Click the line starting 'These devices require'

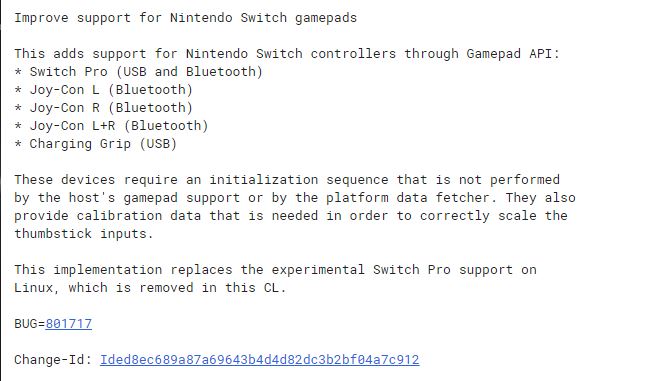pos(287,180)
